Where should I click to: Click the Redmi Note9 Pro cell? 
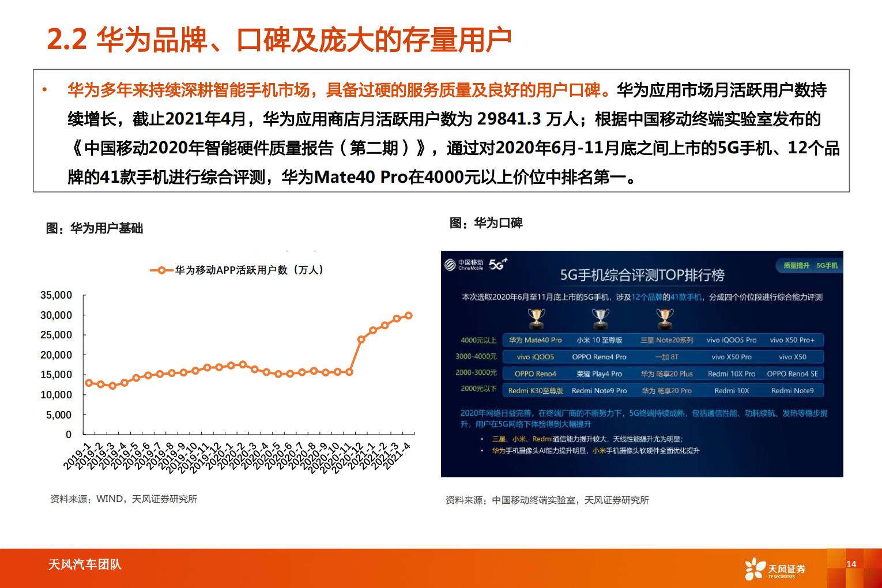pos(600,391)
